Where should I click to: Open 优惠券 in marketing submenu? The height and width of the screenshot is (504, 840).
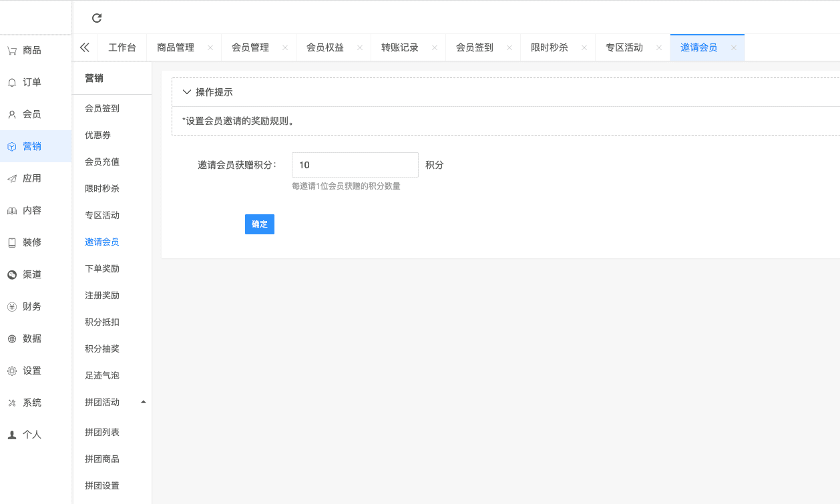click(98, 135)
